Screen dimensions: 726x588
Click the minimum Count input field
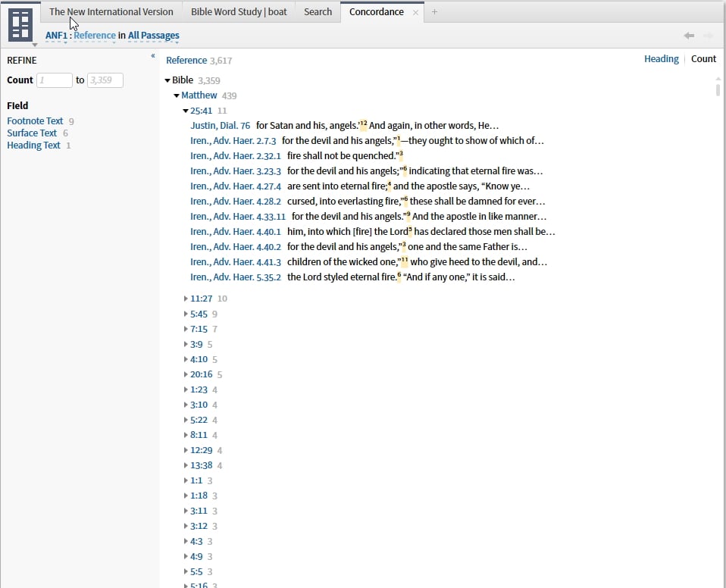(x=55, y=80)
